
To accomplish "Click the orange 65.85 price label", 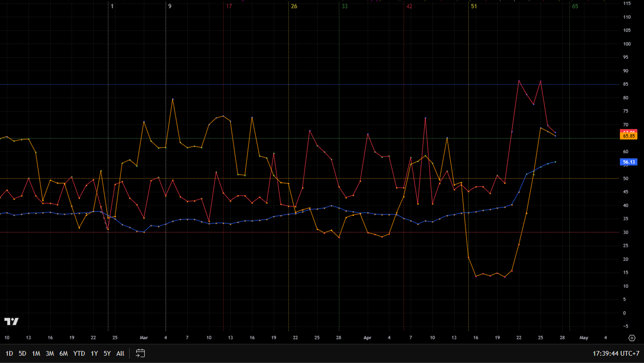I will pyautogui.click(x=629, y=136).
